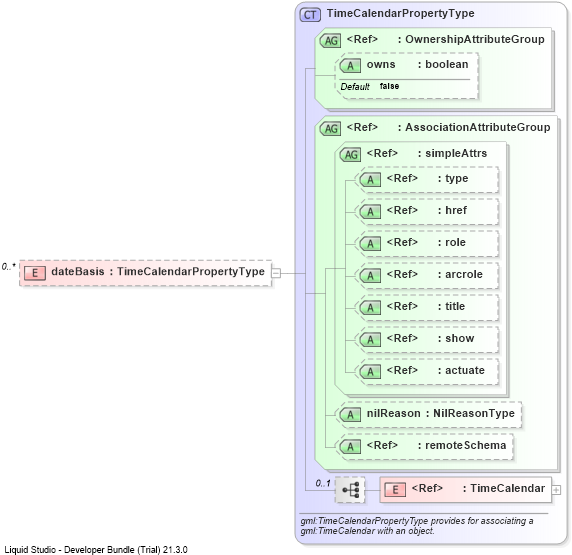Click the 0..1 cardinality label
Viewport: 572px width, 555px height.
pyautogui.click(x=323, y=484)
